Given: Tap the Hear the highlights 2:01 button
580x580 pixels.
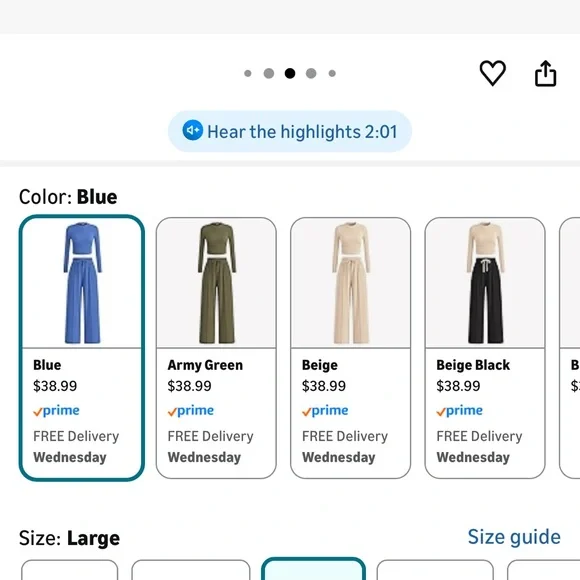Looking at the screenshot, I should click(290, 131).
